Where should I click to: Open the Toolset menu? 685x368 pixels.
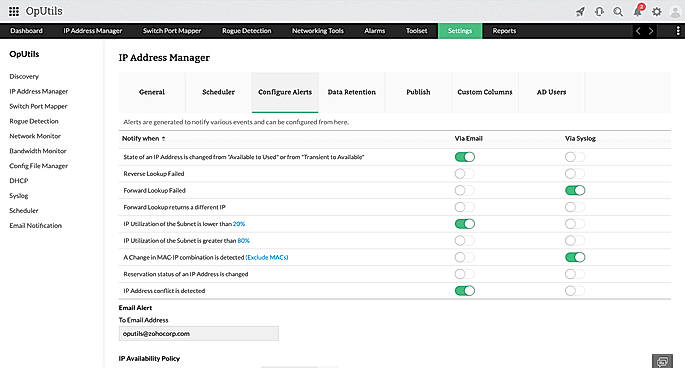coord(416,31)
